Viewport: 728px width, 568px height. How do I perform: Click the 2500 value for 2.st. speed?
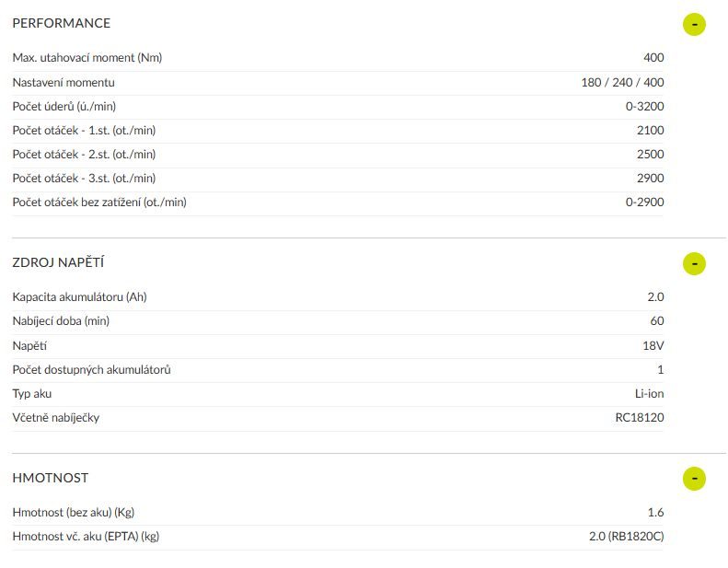tap(650, 154)
